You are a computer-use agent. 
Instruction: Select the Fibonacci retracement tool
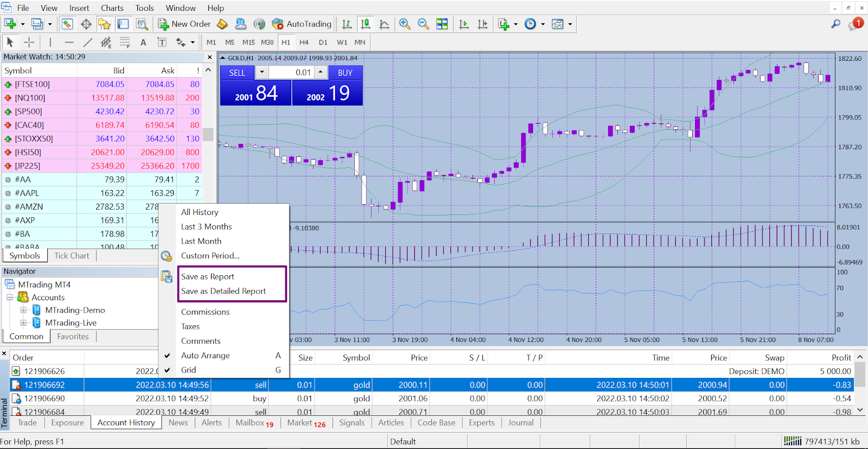pos(125,42)
